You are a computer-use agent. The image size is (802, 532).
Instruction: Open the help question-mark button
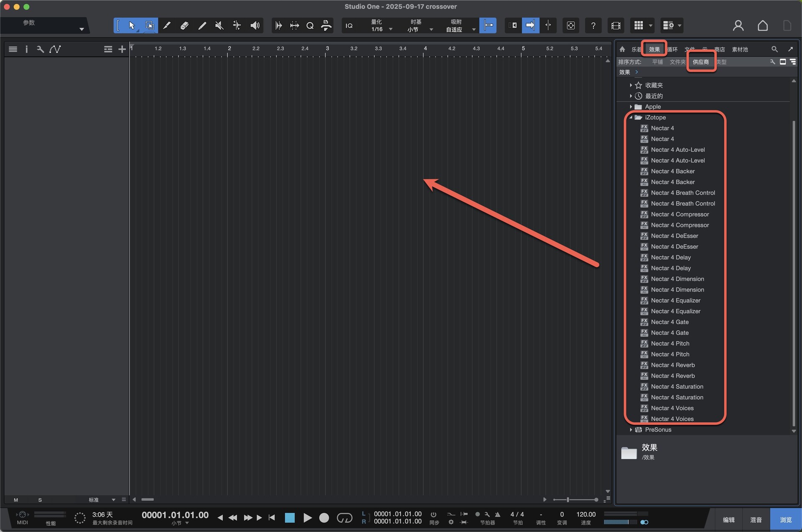(x=593, y=25)
